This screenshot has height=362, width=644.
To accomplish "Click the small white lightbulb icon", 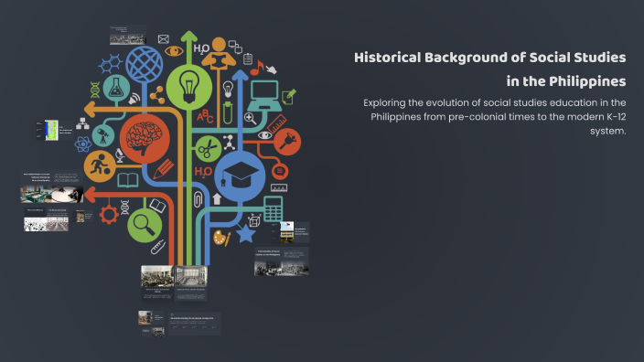I will coord(228,89).
